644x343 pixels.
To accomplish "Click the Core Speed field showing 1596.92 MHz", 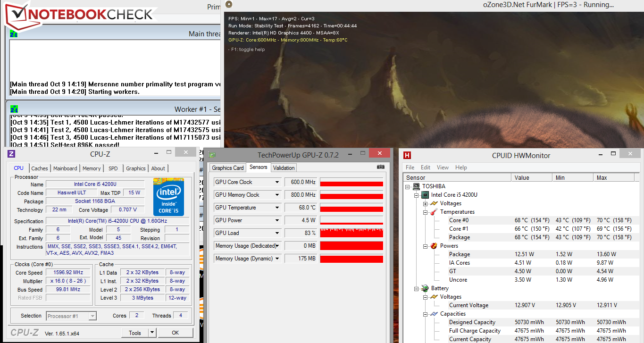I will [x=67, y=273].
